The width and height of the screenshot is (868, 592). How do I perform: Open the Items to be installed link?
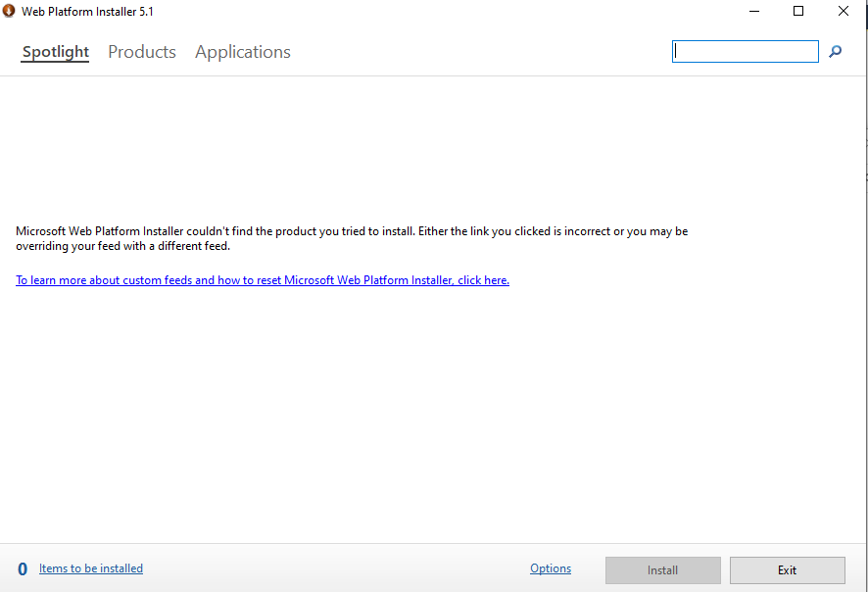tap(91, 568)
